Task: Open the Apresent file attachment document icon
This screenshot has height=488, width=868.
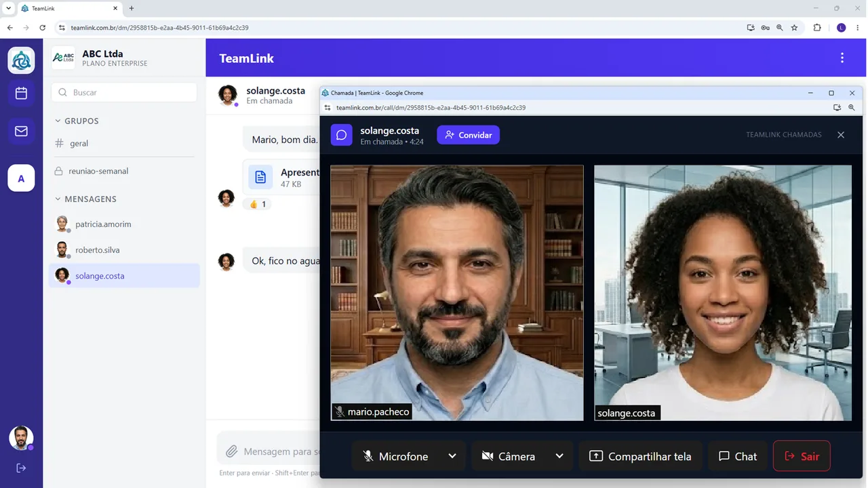Action: tap(260, 178)
